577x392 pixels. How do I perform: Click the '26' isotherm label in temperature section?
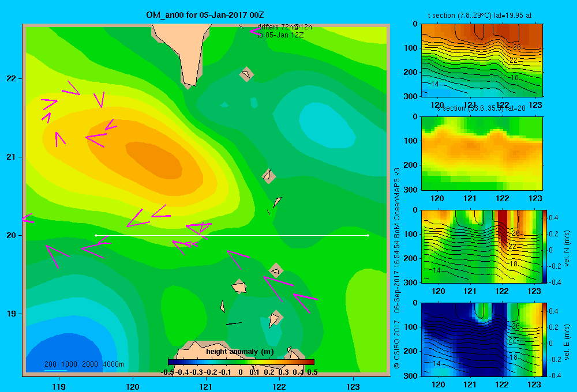point(516,47)
